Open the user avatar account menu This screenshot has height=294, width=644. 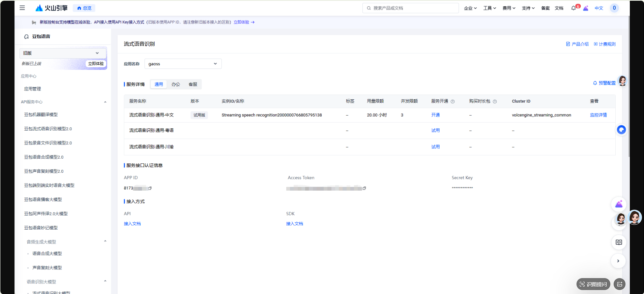614,8
